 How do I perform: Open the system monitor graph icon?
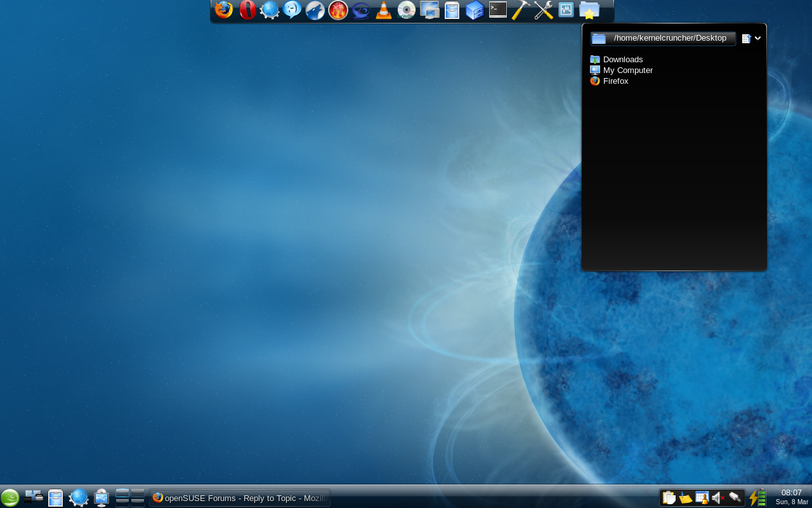tap(566, 10)
